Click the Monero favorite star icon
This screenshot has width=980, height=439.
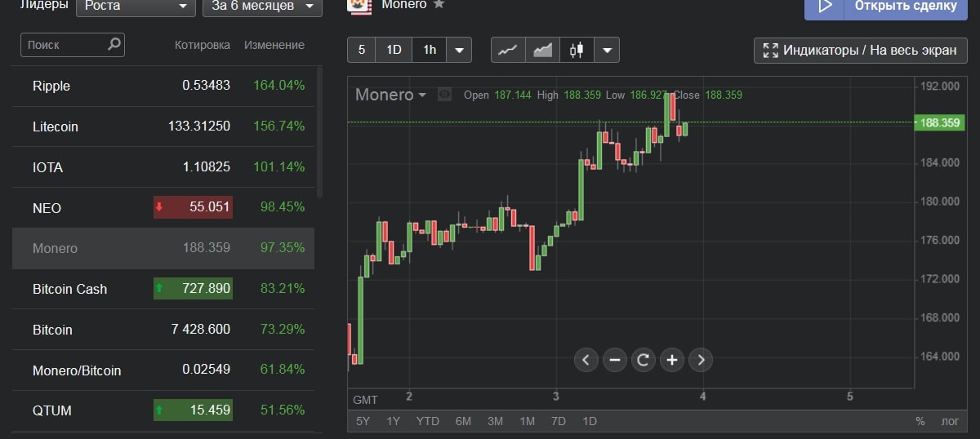439,4
